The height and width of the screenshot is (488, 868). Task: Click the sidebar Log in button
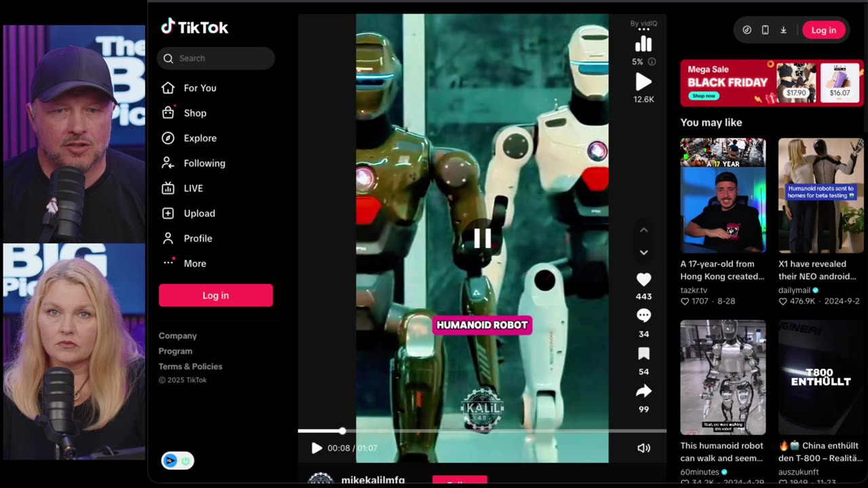[x=216, y=296]
